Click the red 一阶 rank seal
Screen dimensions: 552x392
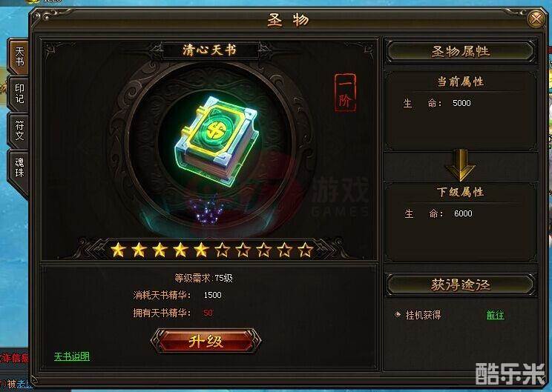345,93
